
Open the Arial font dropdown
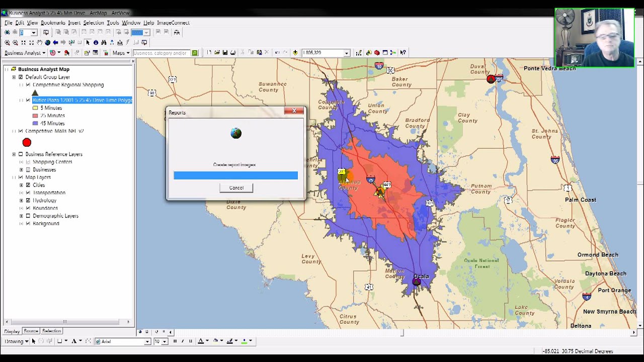click(147, 341)
